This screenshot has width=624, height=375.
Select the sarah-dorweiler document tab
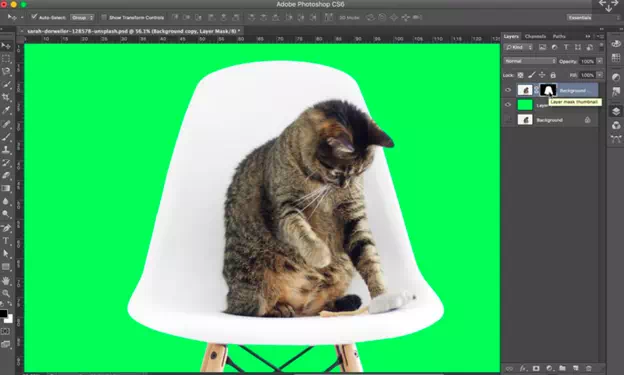click(x=133, y=31)
